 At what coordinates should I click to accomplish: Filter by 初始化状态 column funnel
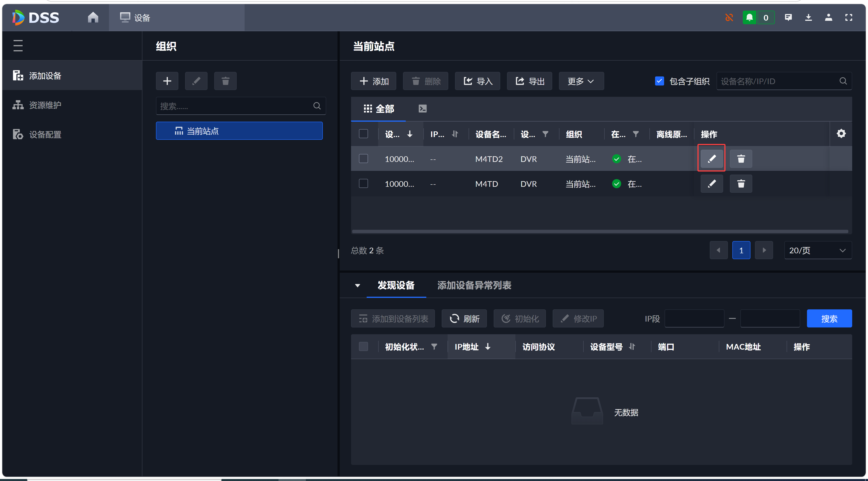click(x=434, y=346)
